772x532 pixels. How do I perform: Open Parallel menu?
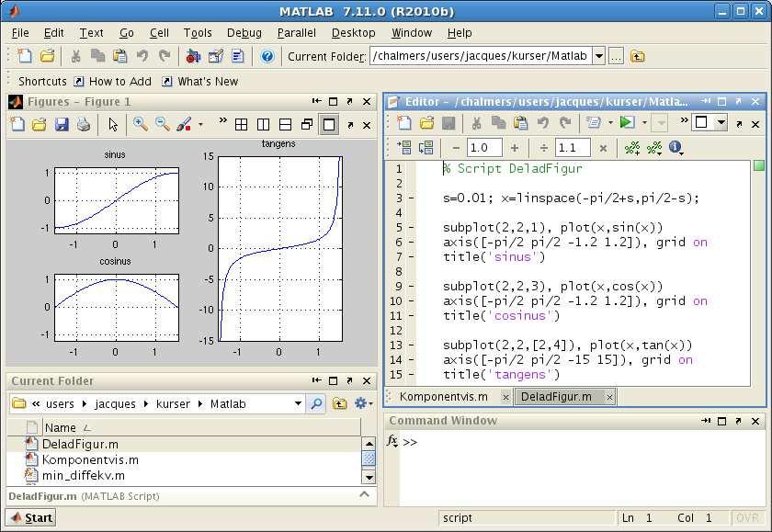296,33
